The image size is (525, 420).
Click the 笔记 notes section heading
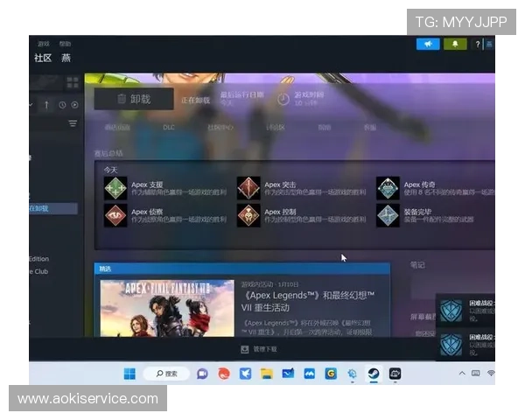tap(417, 265)
